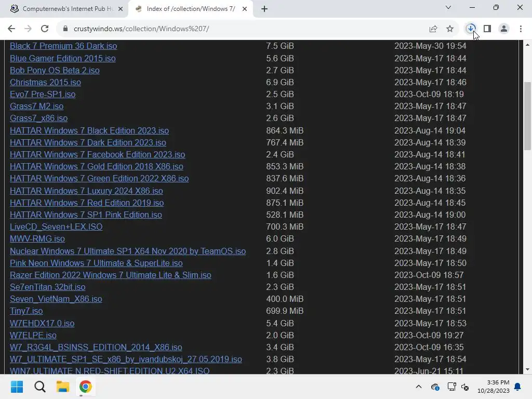Open the MWV-RMG.iso link

(37, 238)
